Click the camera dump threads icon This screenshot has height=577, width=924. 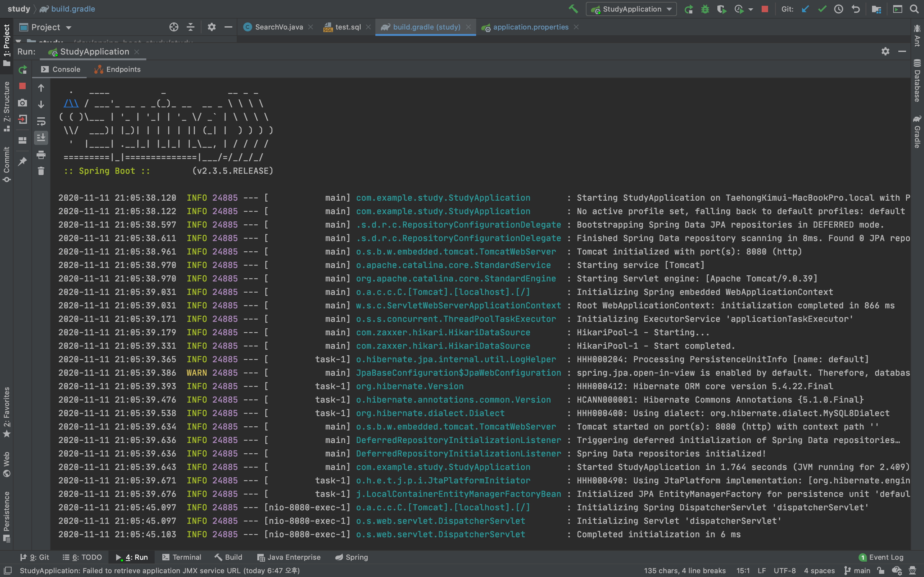[22, 103]
